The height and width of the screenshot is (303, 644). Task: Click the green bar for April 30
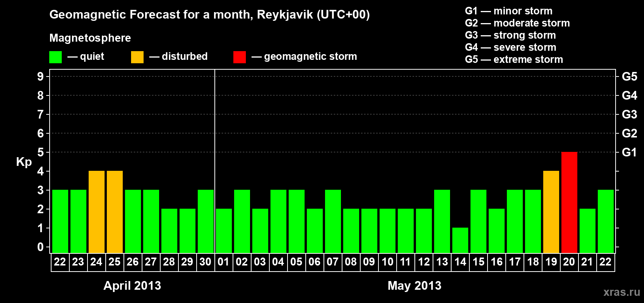pyautogui.click(x=205, y=221)
